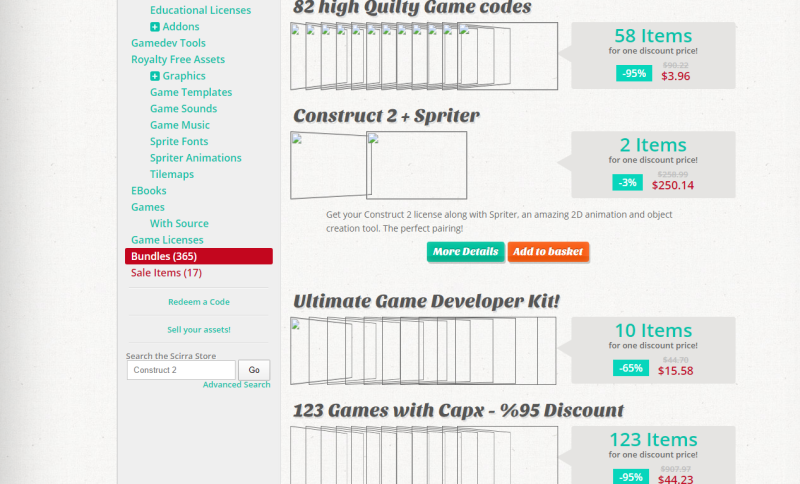
Task: Open Royalty Free Assets category
Action: click(178, 59)
